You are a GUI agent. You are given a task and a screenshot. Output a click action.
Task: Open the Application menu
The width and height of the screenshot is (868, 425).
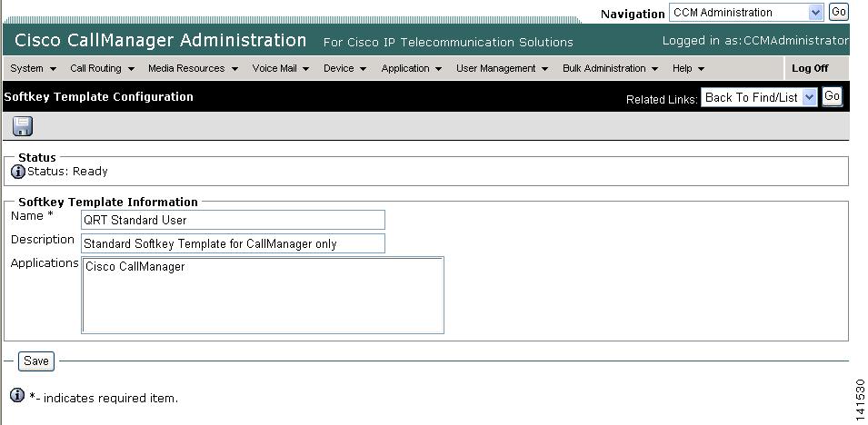(412, 69)
